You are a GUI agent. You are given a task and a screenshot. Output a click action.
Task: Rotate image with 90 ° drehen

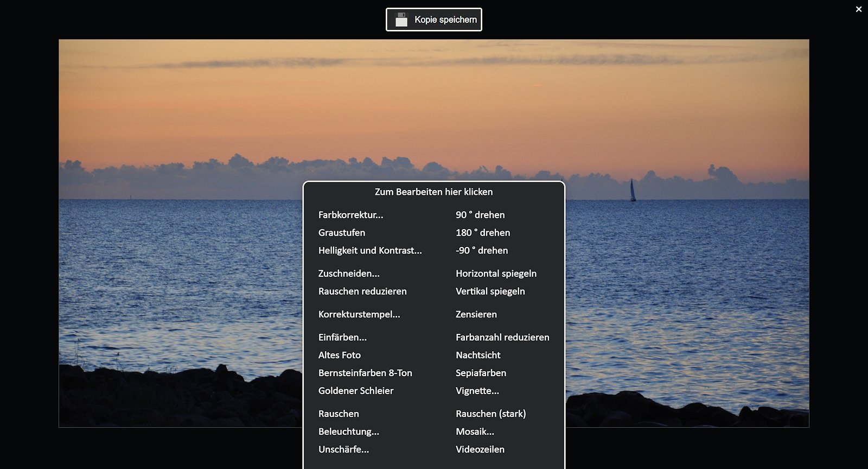[x=480, y=215]
